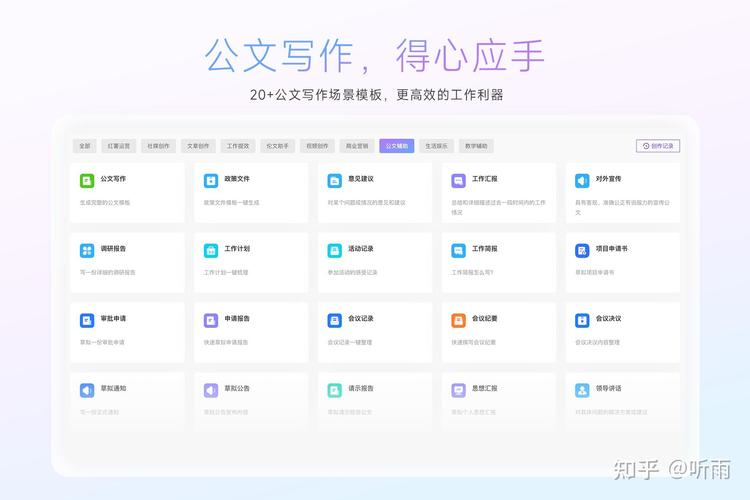Click the description '工作计划一键梳理'
The width and height of the screenshot is (750, 500).
click(x=226, y=272)
